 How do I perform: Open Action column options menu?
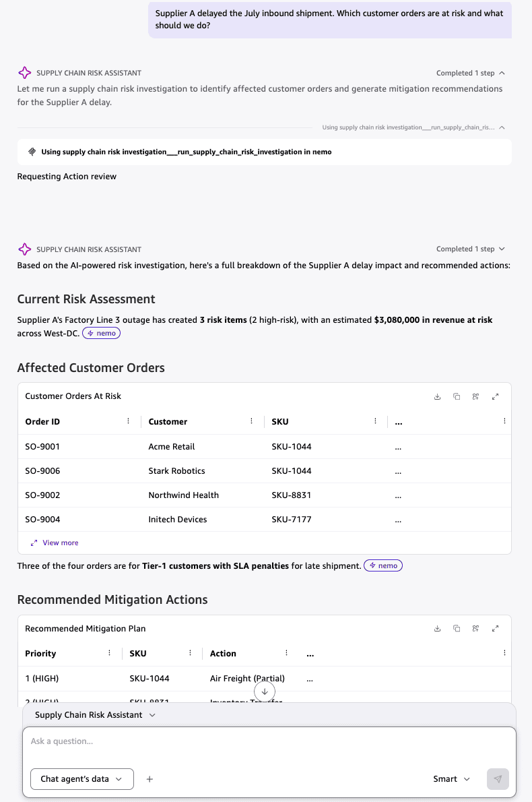[x=286, y=652]
